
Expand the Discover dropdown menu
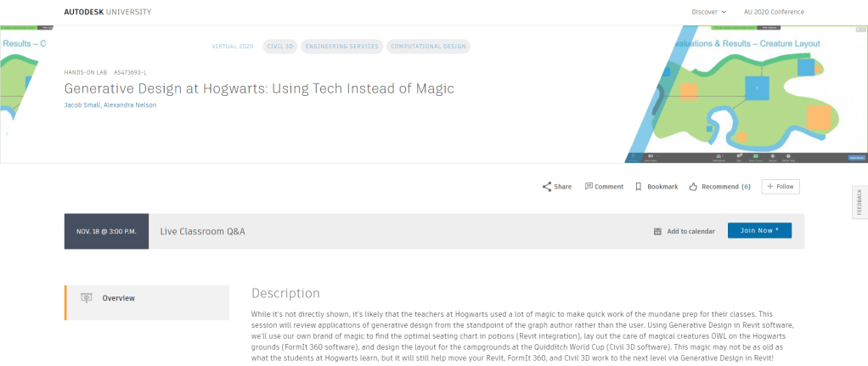709,12
